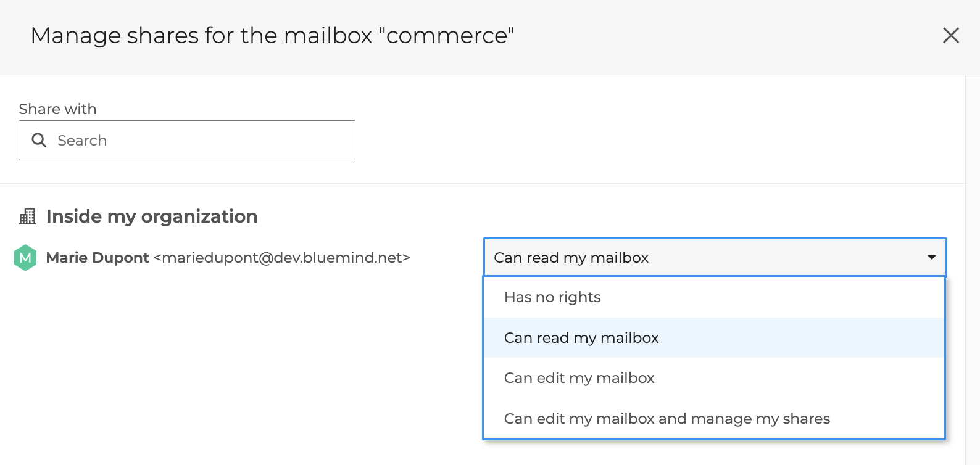This screenshot has height=465, width=980.
Task: Click the "Share with" label
Action: tap(57, 109)
